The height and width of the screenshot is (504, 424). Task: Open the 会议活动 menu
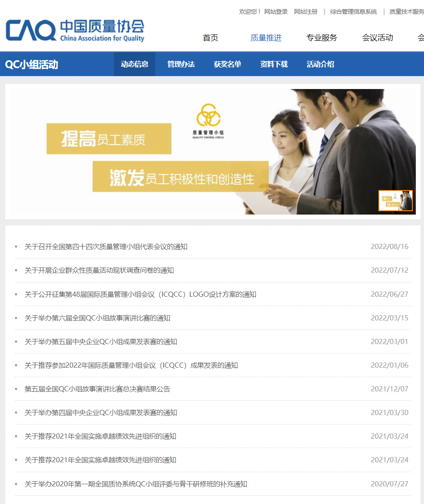377,38
